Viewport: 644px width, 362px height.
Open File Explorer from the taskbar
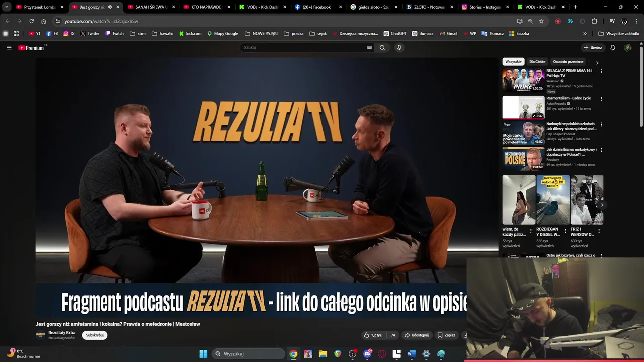[323, 354]
